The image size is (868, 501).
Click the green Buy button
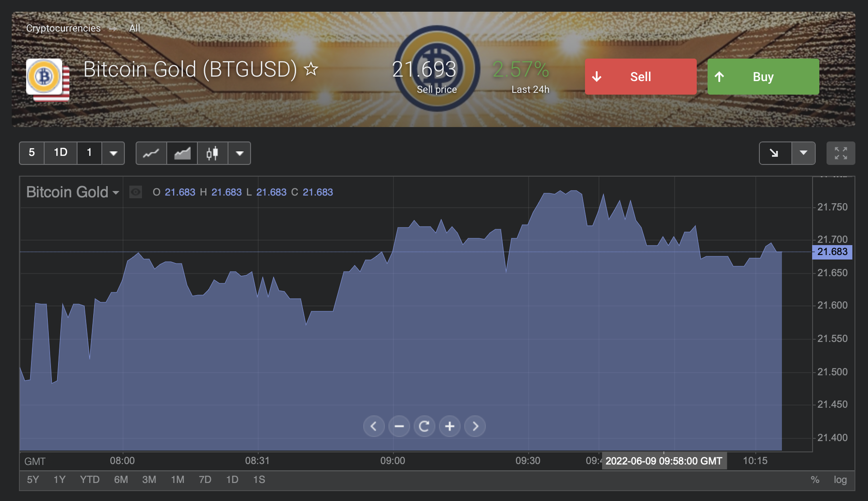point(763,77)
